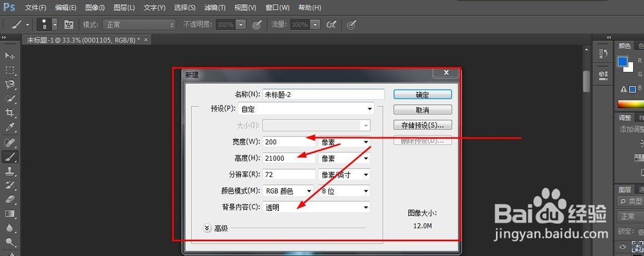Click the 分辨率 resolution input field
This screenshot has height=256, width=644.
(289, 174)
